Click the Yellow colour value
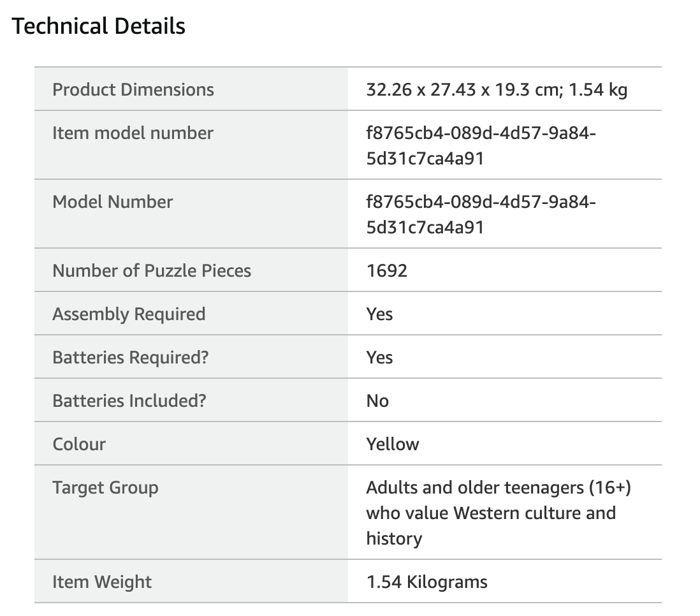Viewport: 700px width, 616px height. [393, 444]
